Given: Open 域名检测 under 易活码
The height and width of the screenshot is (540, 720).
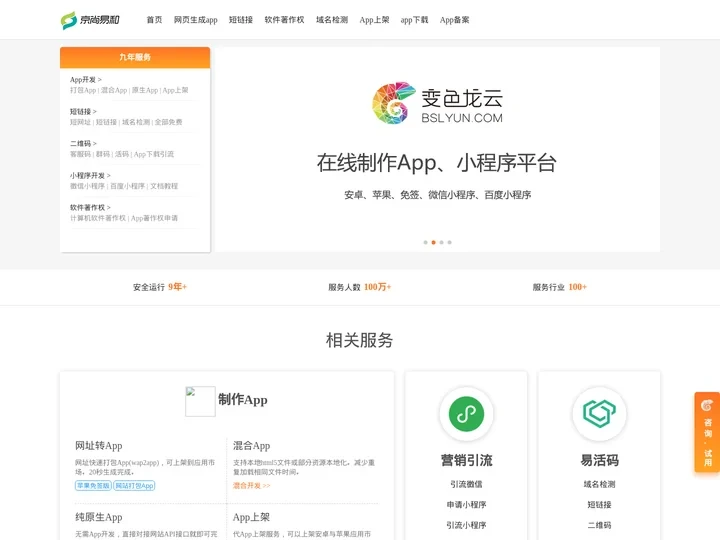Looking at the screenshot, I should point(599,484).
